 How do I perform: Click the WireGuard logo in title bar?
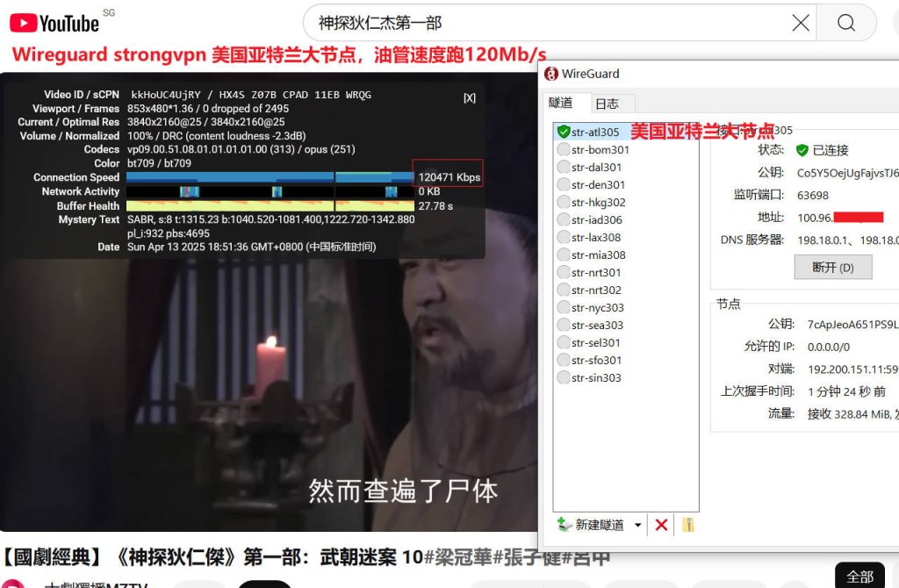pyautogui.click(x=551, y=74)
